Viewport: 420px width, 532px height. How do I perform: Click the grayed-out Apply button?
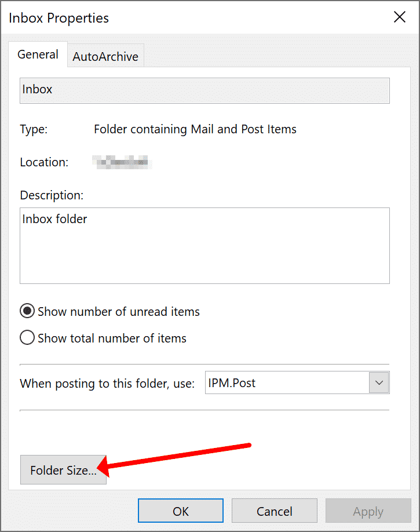click(368, 511)
